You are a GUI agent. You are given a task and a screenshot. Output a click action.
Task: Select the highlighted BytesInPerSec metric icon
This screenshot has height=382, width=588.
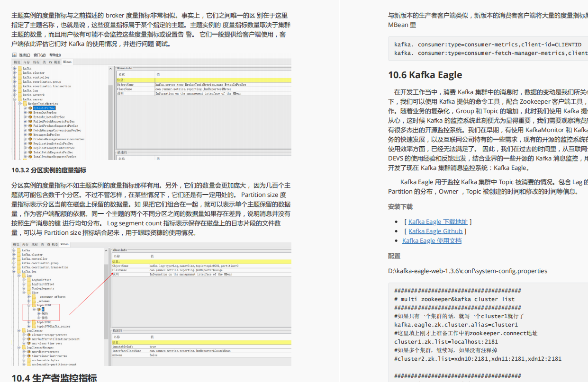click(30, 108)
